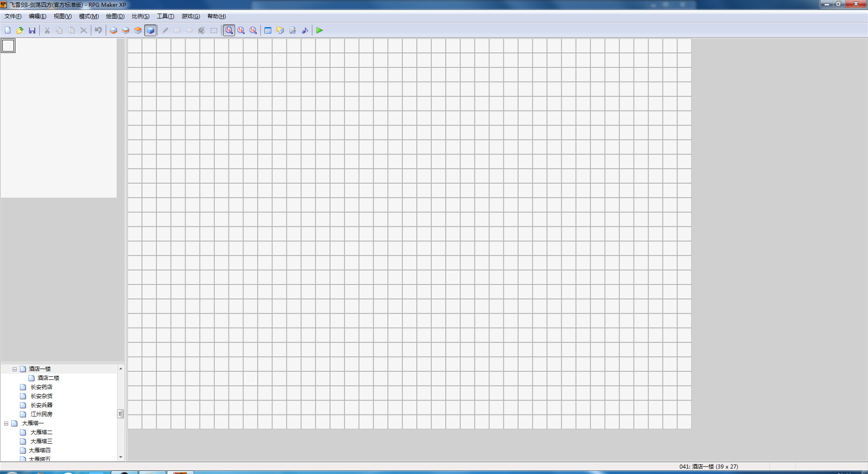Image resolution: width=868 pixels, height=474 pixels.
Task: Switch to Layer 1 editing mode
Action: [x=113, y=30]
